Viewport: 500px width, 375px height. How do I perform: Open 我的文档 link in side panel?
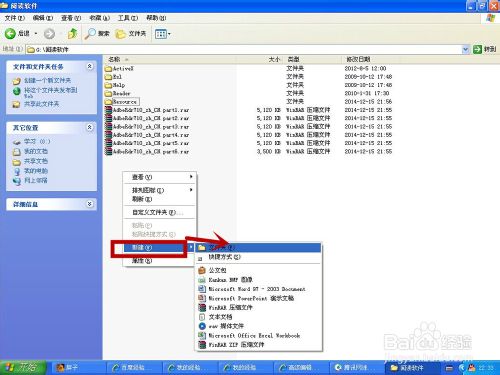coord(36,151)
